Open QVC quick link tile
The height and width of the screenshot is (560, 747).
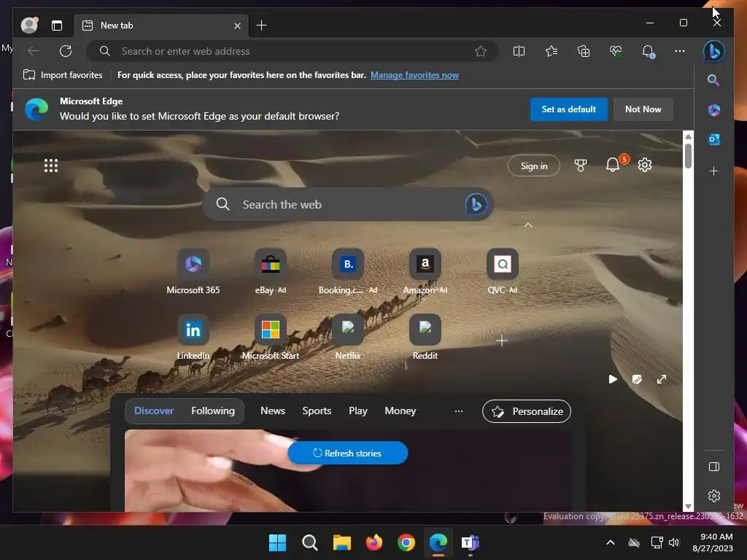pyautogui.click(x=502, y=272)
